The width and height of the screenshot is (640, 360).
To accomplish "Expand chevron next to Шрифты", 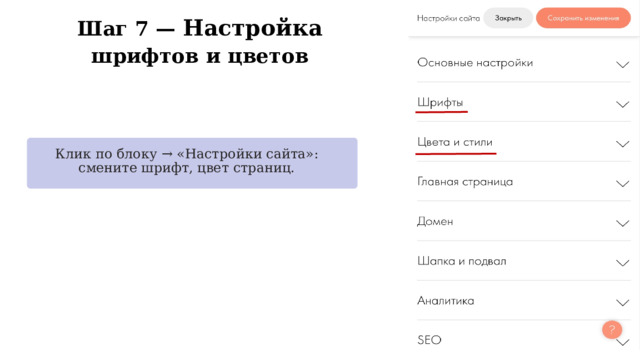I will click(x=622, y=104).
